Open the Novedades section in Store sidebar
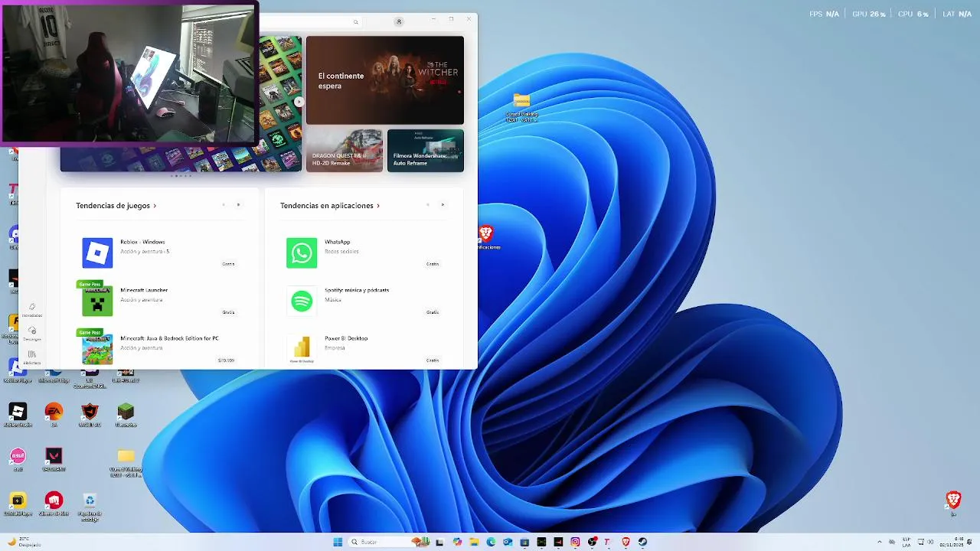 click(x=32, y=309)
